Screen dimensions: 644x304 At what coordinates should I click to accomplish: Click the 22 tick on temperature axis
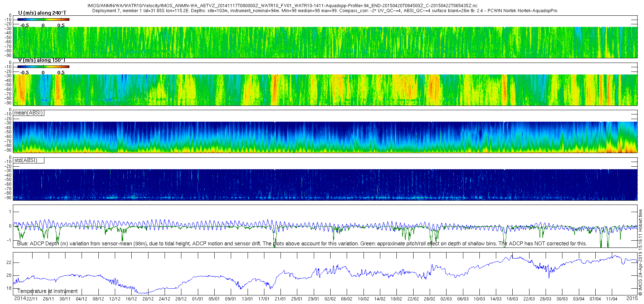[9, 263]
